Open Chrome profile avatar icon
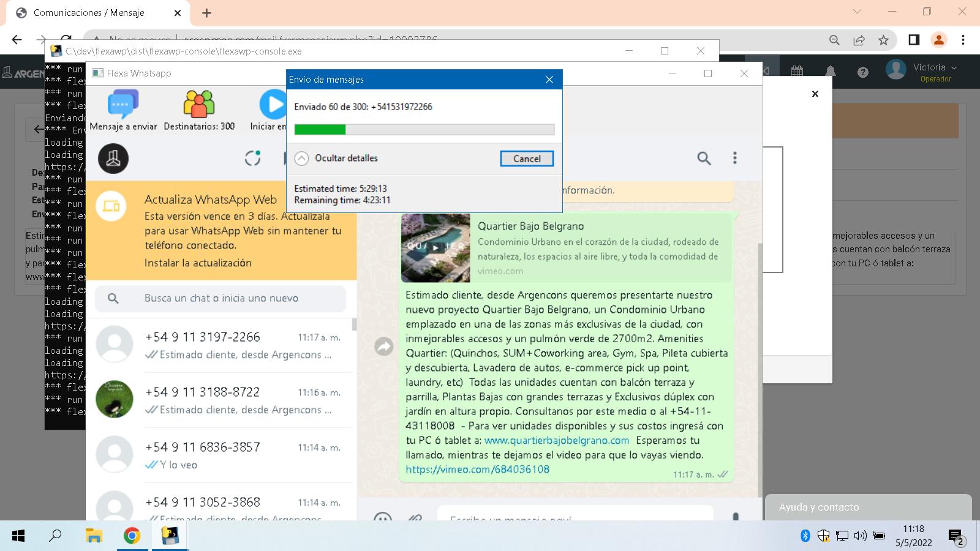The width and height of the screenshot is (980, 551). pyautogui.click(x=938, y=40)
